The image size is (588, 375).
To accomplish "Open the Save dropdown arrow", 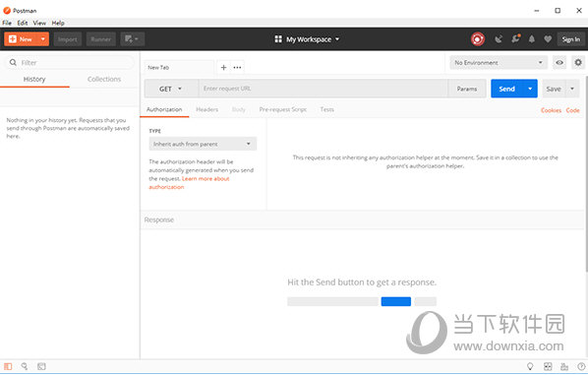I will tap(572, 89).
